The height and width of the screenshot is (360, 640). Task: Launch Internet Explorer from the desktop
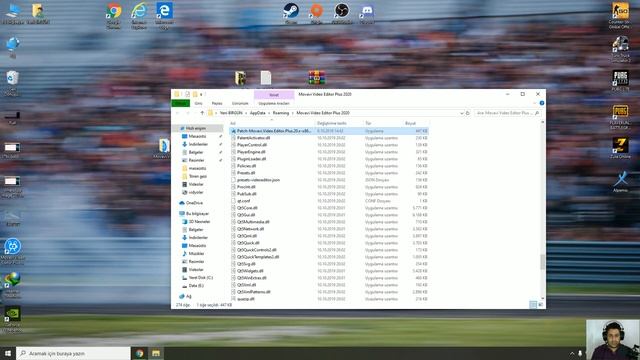[x=139, y=15]
